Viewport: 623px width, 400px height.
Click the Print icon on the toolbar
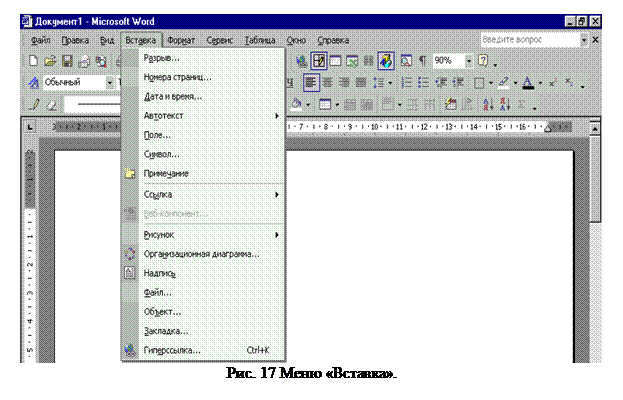click(84, 61)
